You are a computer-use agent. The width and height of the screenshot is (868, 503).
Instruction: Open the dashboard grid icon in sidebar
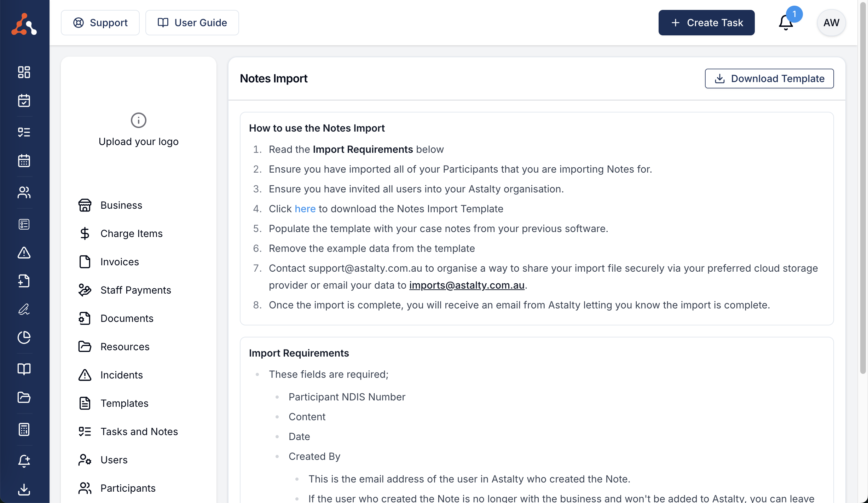click(x=24, y=72)
